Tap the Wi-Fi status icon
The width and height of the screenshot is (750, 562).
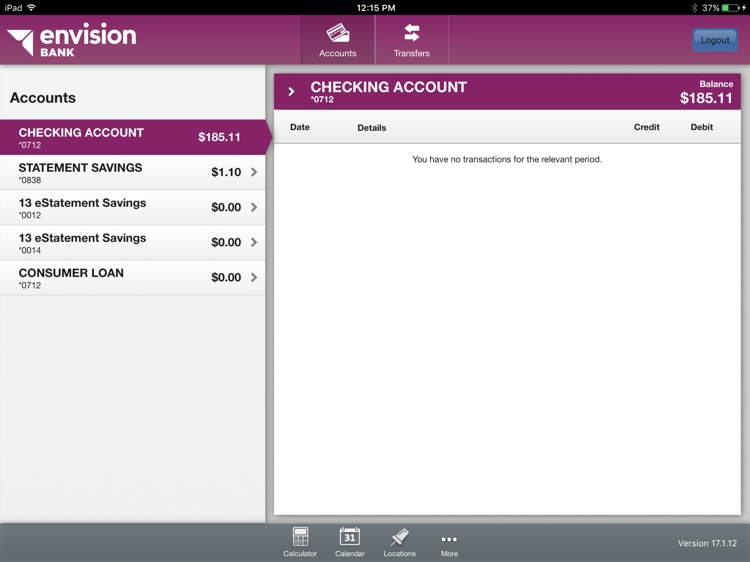coord(32,8)
